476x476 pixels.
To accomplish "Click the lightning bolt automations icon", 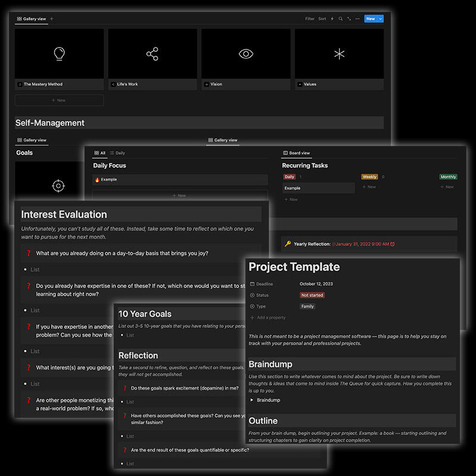I will [332, 19].
